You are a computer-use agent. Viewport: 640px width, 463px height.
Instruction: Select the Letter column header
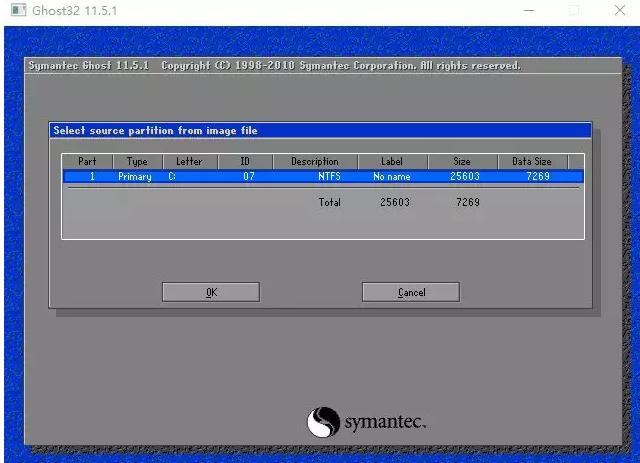pyautogui.click(x=189, y=161)
